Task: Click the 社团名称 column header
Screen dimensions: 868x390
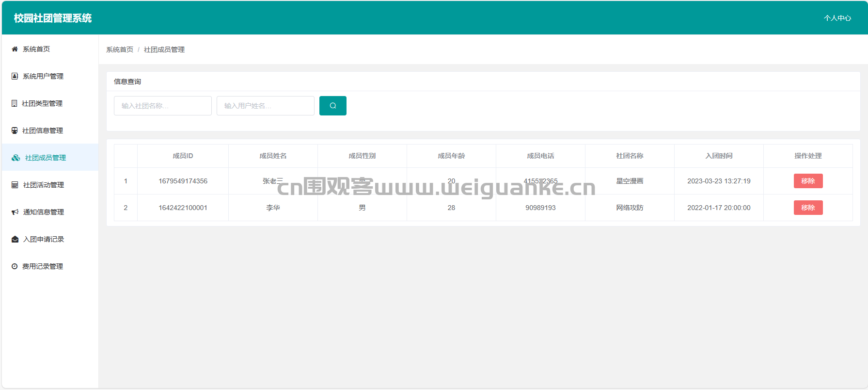Action: (630, 156)
